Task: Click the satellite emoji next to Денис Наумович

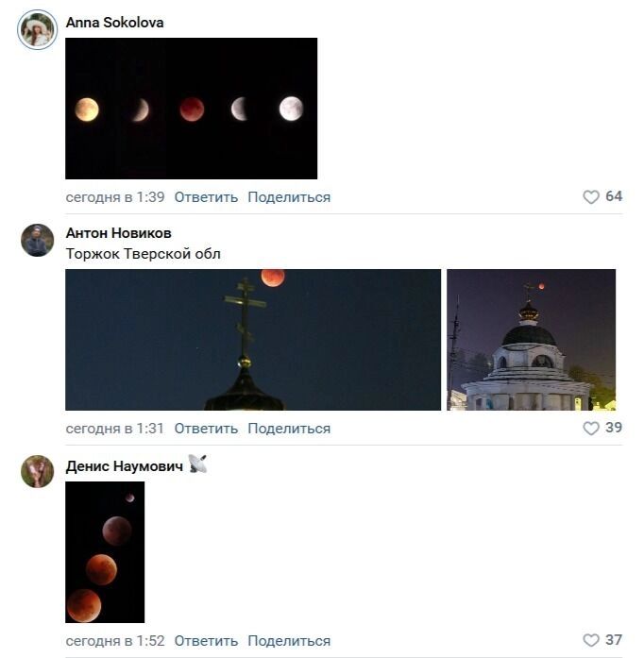Action: (x=197, y=464)
